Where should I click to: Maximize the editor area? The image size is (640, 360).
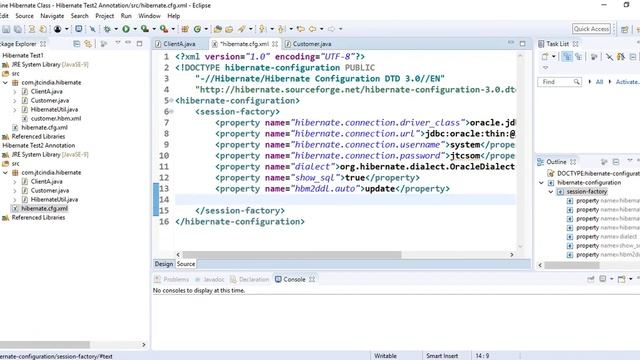click(x=523, y=43)
